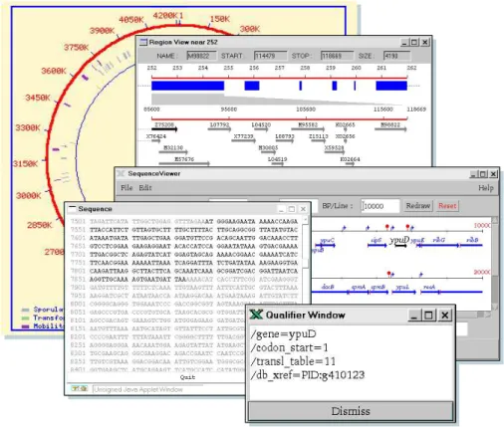Screen dimensions: 504x427
Task: Click the 150K label on circular map
Action: pyautogui.click(x=220, y=19)
